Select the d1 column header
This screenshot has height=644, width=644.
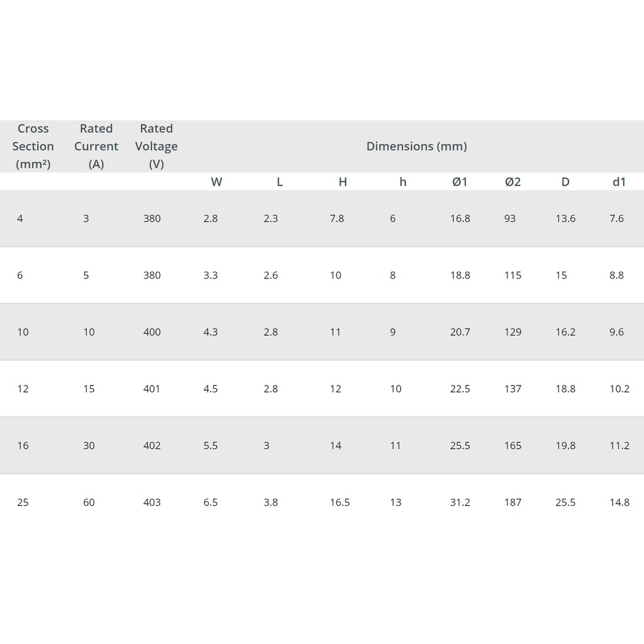(619, 182)
